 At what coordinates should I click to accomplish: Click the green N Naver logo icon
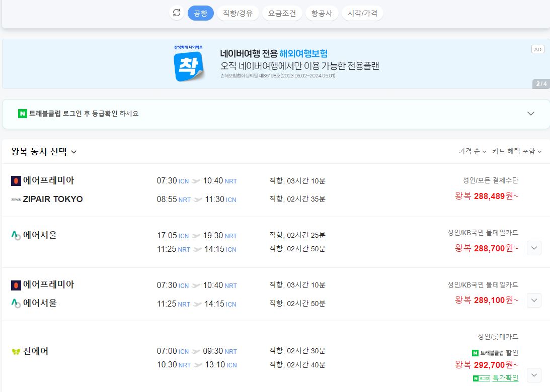(23, 114)
